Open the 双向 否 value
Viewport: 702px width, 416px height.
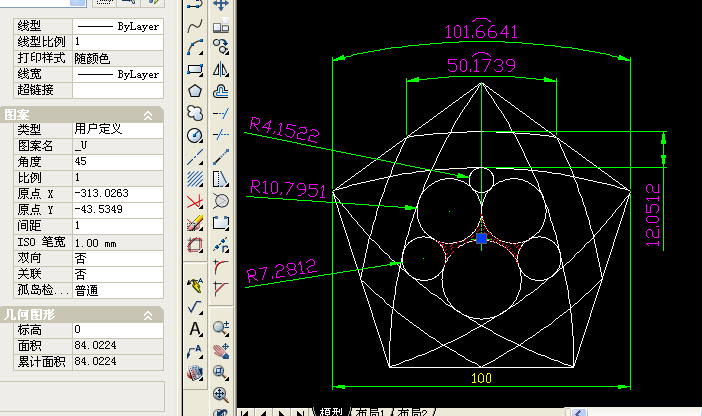pos(118,258)
